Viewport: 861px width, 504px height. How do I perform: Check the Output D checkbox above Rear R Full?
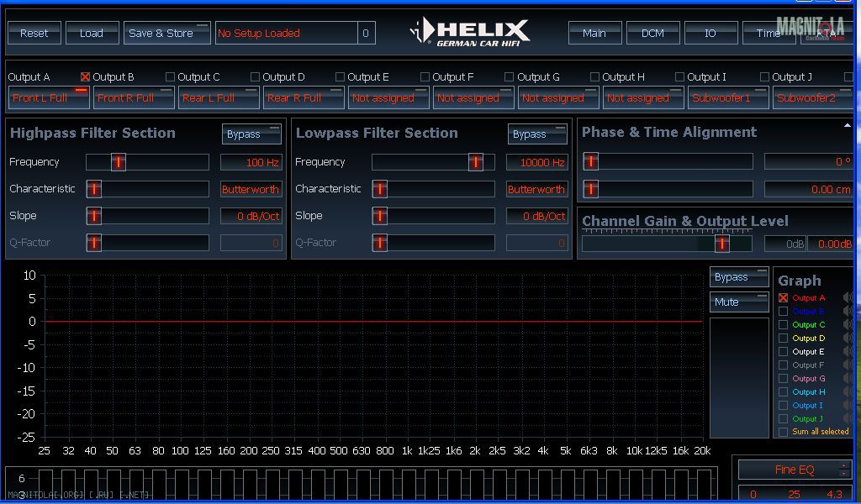coord(255,76)
